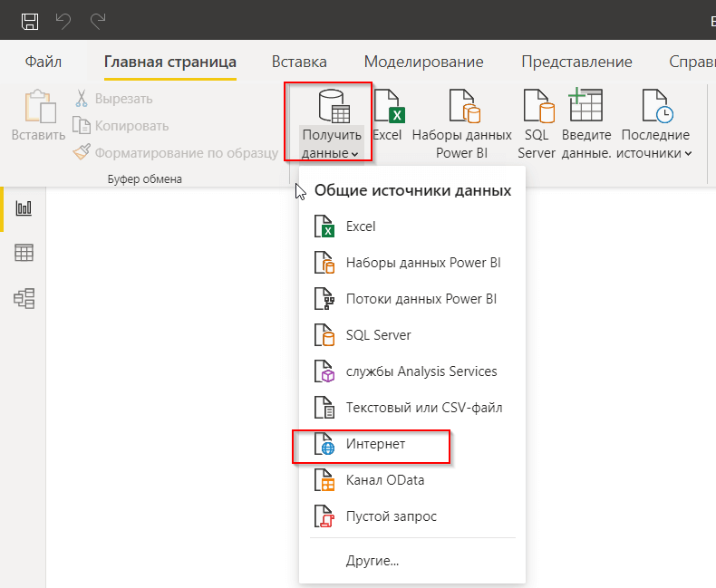Choose службы Analysis Services menu entry
The height and width of the screenshot is (588, 716).
tap(412, 371)
